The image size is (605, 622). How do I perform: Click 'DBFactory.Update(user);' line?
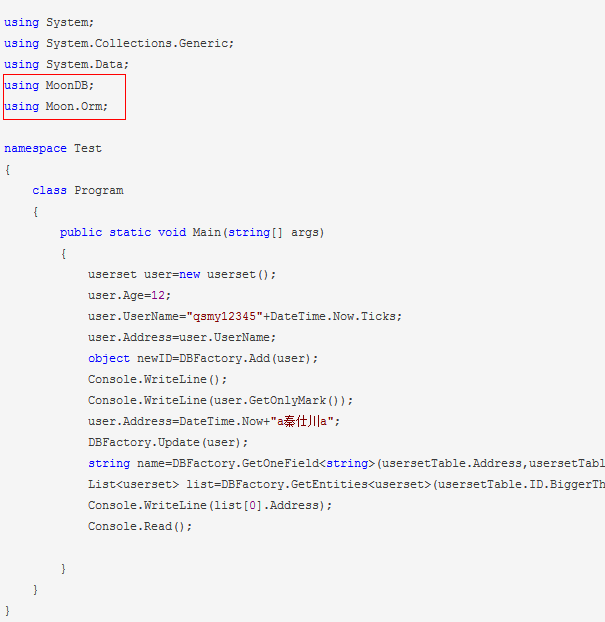(168, 443)
